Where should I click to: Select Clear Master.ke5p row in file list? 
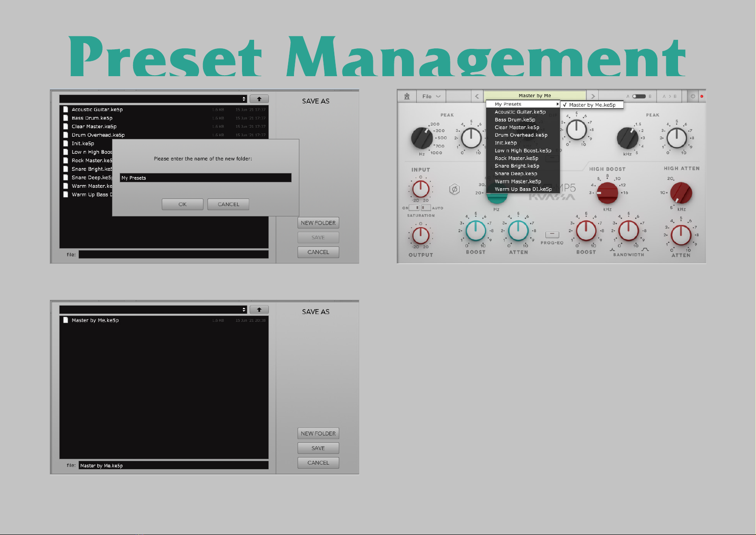coord(164,126)
